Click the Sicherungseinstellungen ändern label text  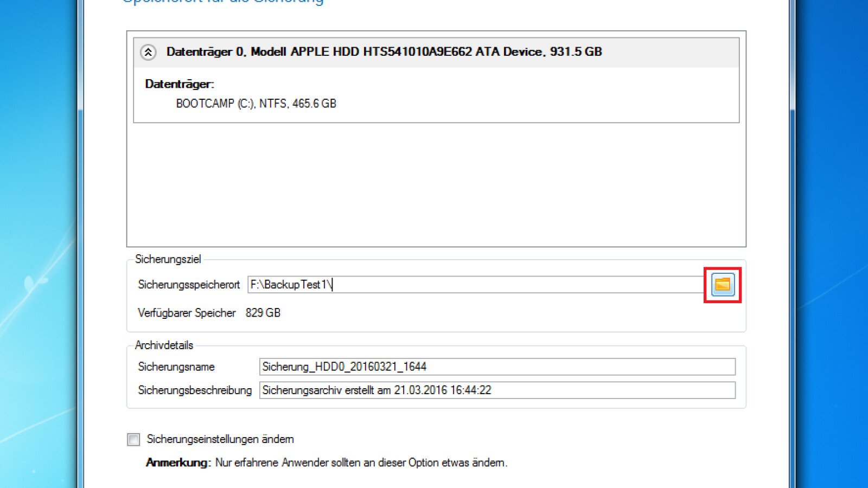click(220, 439)
